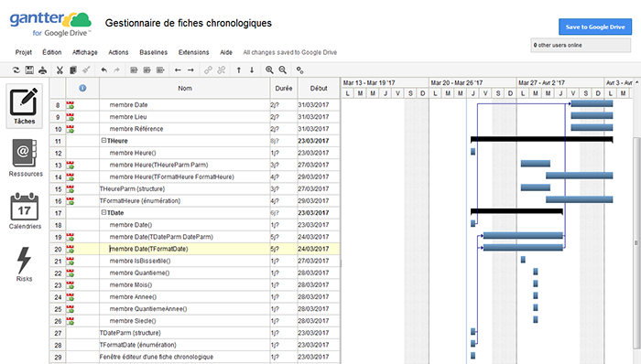Open the Projet menu
Viewport: 641px width, 364px height.
23,52
